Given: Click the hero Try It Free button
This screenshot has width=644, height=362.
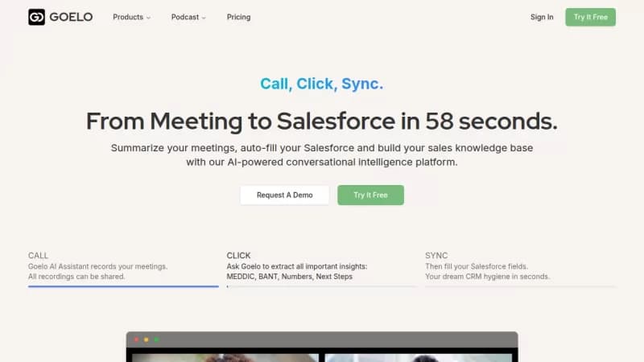Looking at the screenshot, I should (x=370, y=195).
